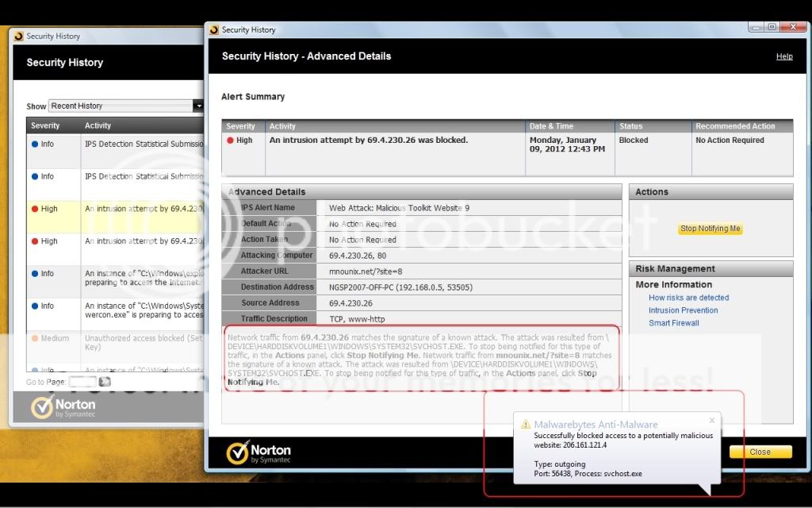This screenshot has height=508, width=812.
Task: Open the Intrusion Prevention link
Action: 683,310
